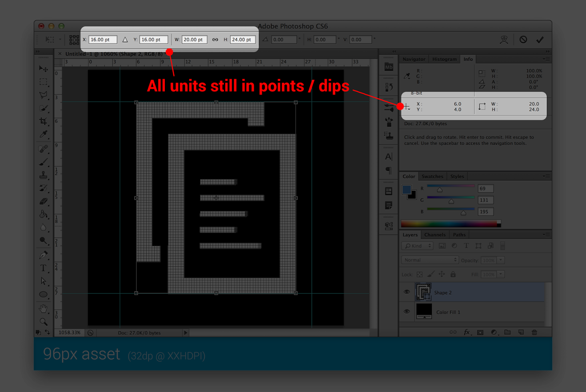Image resolution: width=586 pixels, height=392 pixels.
Task: Expand the layer Opacity slider arrow
Action: pos(501,260)
